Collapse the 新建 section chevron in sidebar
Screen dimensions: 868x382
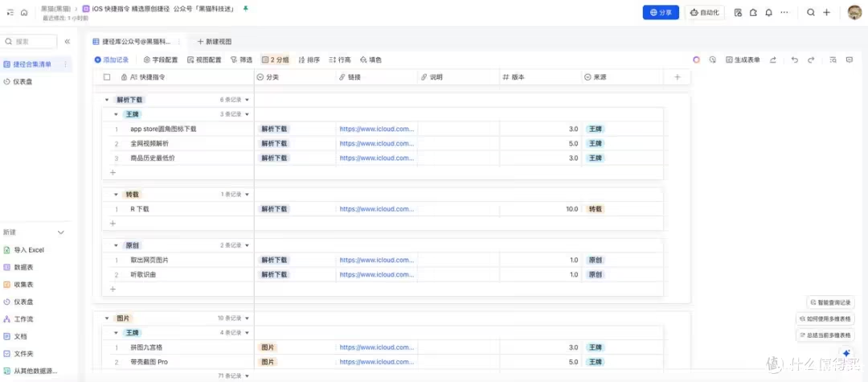point(62,232)
